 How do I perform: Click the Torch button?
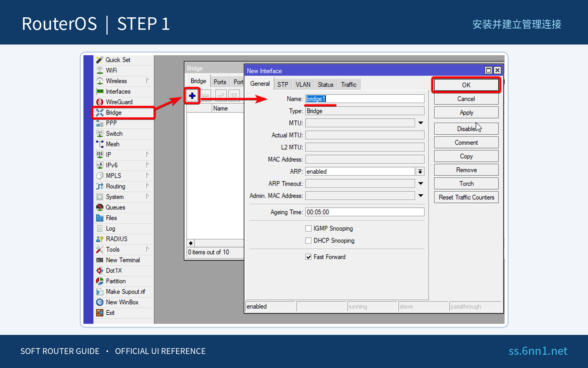[x=466, y=184]
